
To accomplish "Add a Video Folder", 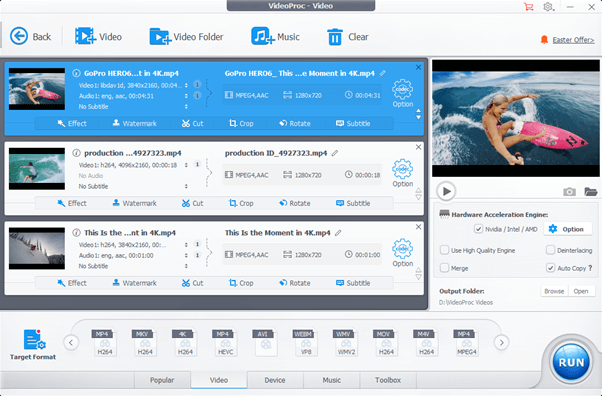I will coord(186,36).
